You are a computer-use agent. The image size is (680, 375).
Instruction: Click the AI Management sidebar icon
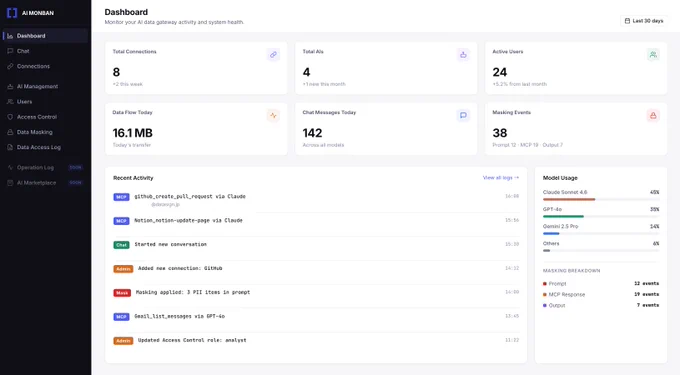pyautogui.click(x=10, y=86)
